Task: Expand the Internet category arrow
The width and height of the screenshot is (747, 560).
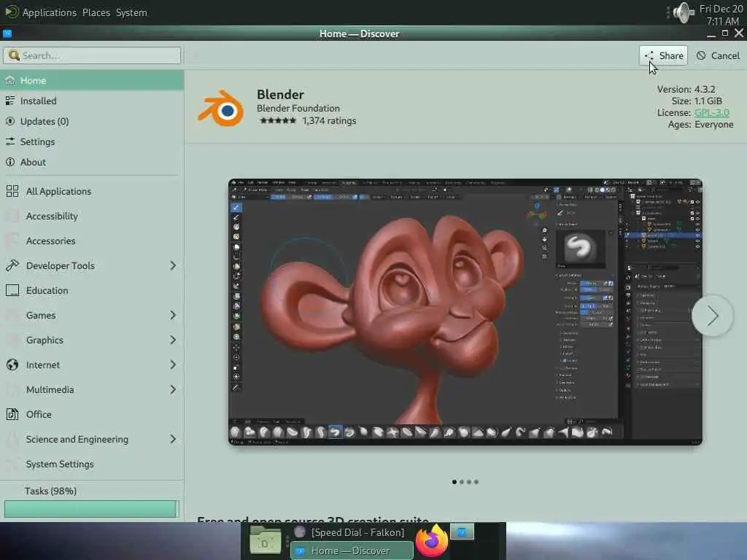Action: (173, 365)
